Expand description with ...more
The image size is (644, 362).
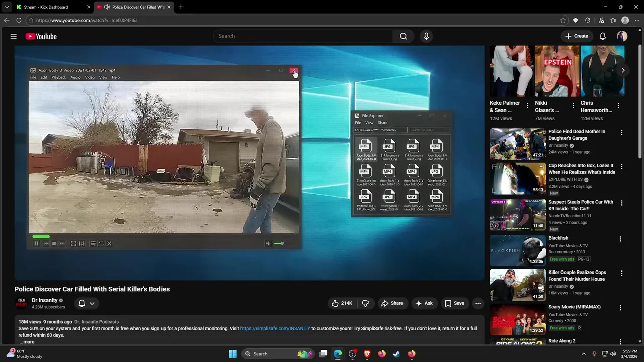(27, 342)
